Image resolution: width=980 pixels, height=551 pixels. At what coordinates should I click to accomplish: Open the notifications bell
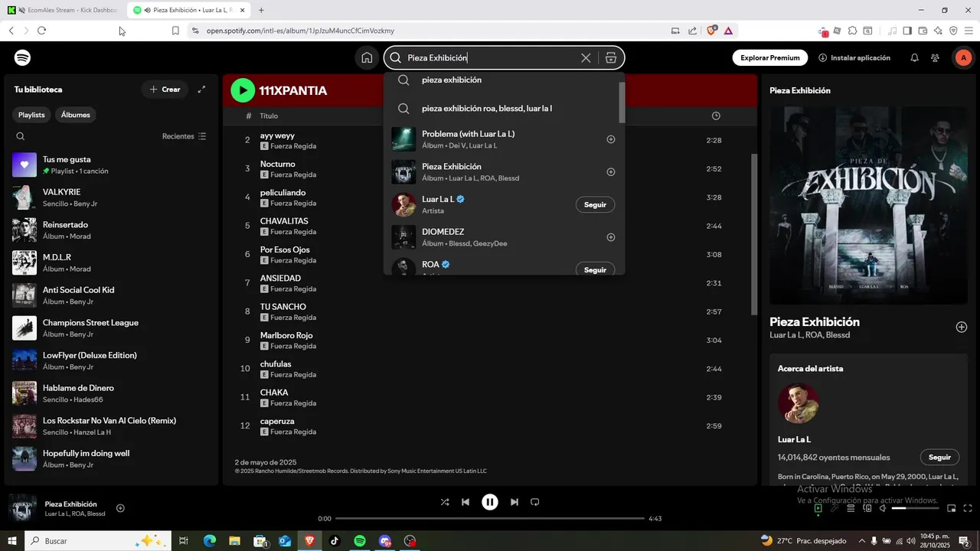pos(914,58)
